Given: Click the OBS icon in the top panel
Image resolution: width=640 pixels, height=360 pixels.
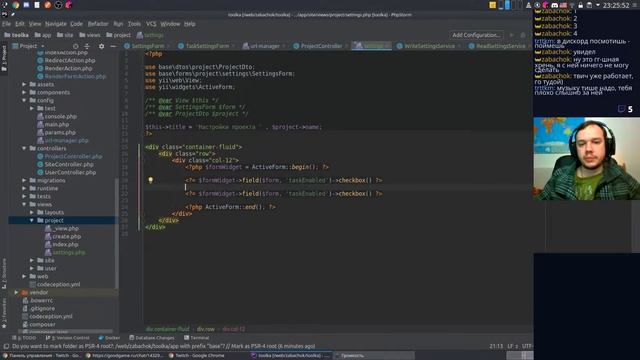Looking at the screenshot, I should [x=58, y=5].
